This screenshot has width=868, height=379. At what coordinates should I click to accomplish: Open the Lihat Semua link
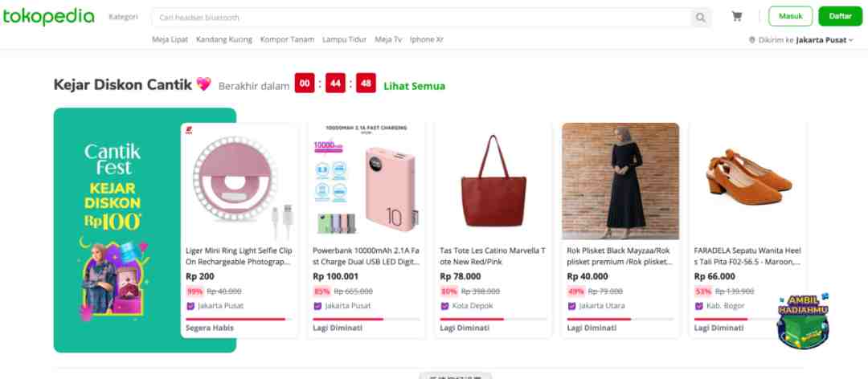414,86
